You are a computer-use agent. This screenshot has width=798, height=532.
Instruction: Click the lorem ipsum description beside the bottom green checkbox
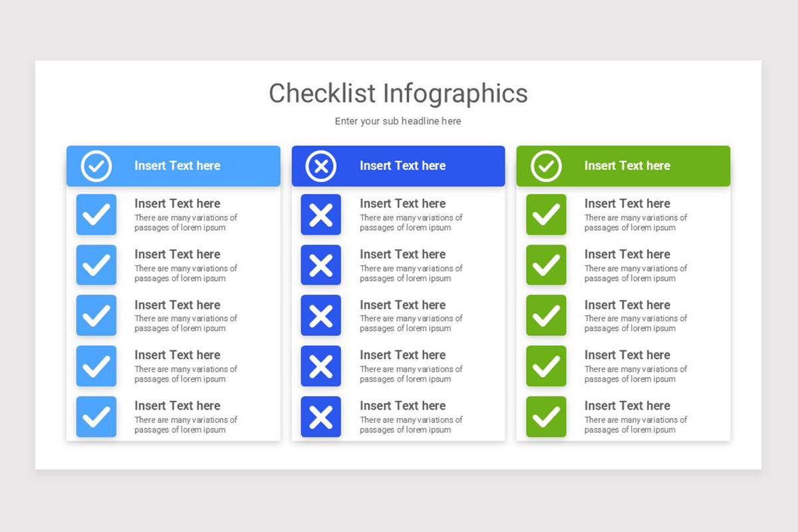coord(635,425)
